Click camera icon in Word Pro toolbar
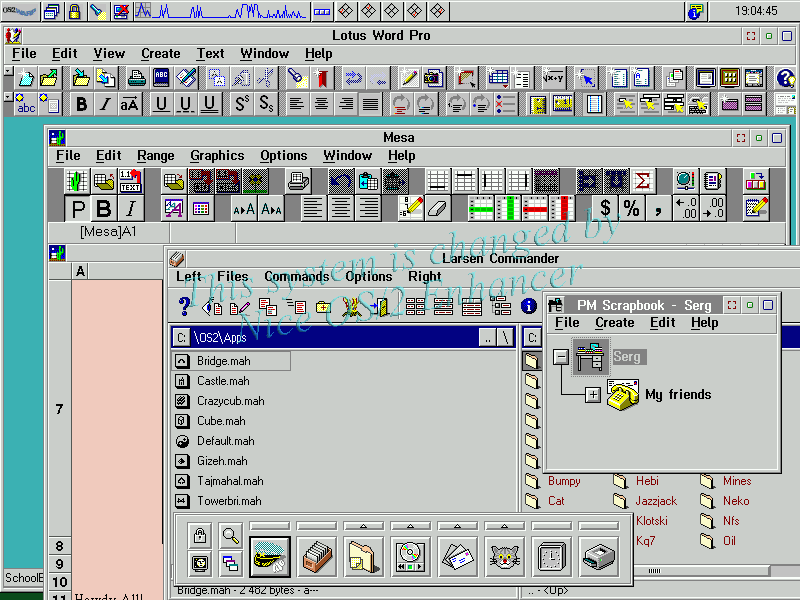 (433, 78)
